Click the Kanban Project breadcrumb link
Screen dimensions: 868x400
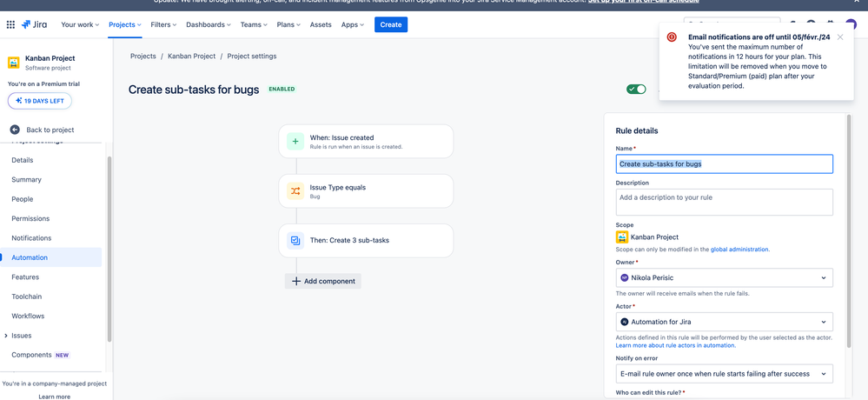coord(191,56)
